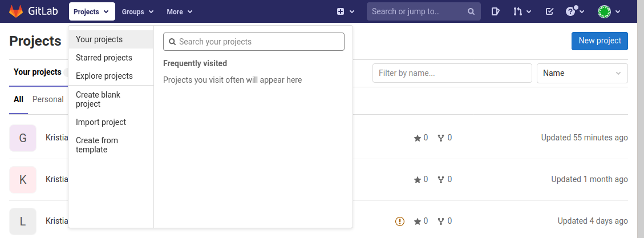Select Import project menu entry
The image size is (644, 238).
(x=101, y=122)
